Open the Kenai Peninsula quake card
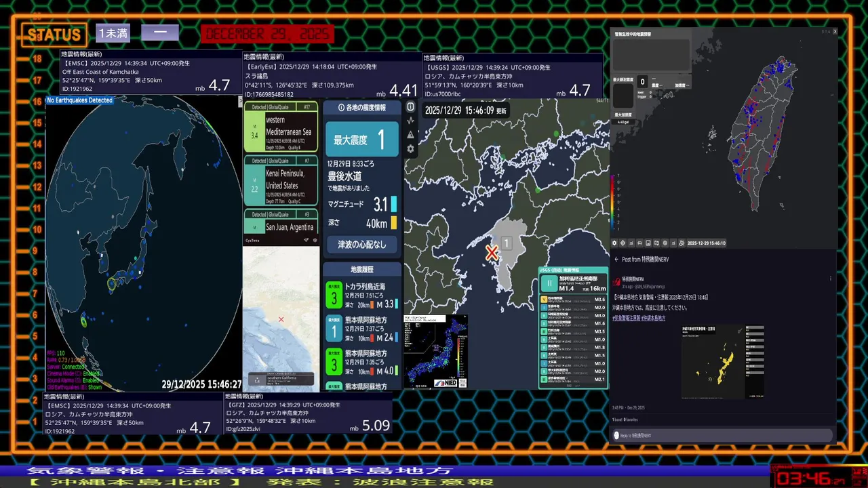 [x=281, y=180]
